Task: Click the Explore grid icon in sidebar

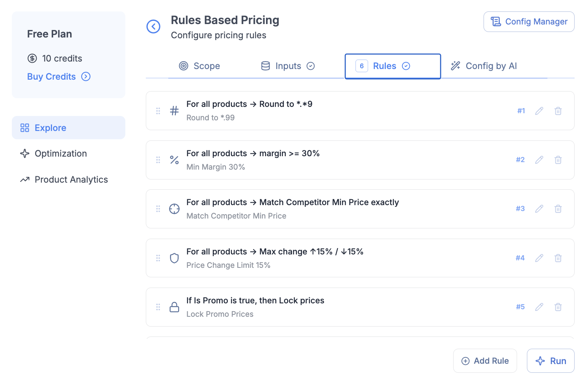Action: coord(24,127)
